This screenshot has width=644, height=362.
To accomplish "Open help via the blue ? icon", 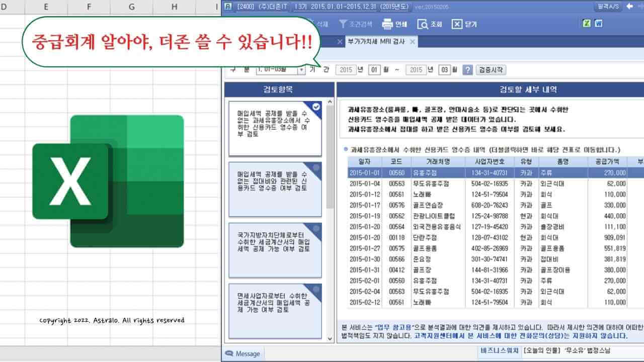I will pyautogui.click(x=469, y=70).
